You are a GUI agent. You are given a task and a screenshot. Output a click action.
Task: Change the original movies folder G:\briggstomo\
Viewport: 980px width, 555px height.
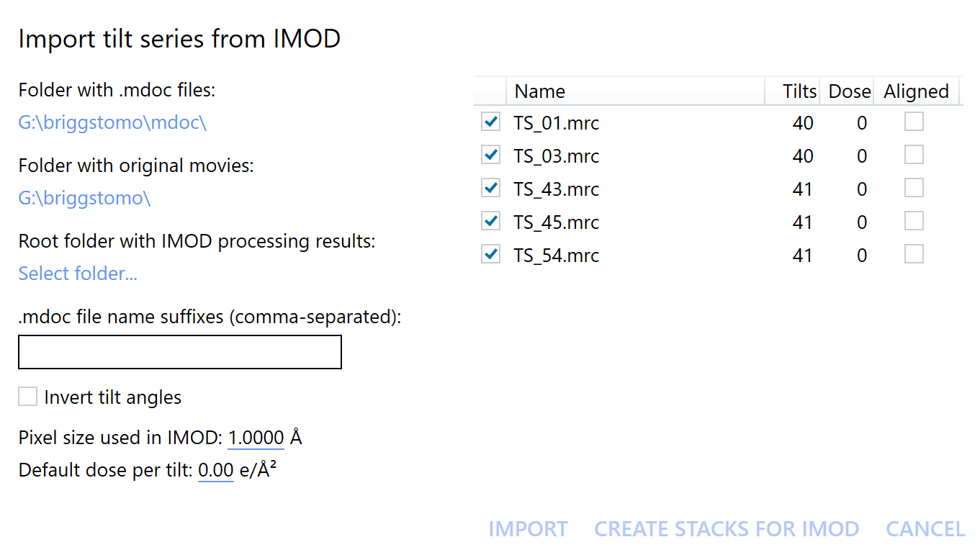[84, 199]
